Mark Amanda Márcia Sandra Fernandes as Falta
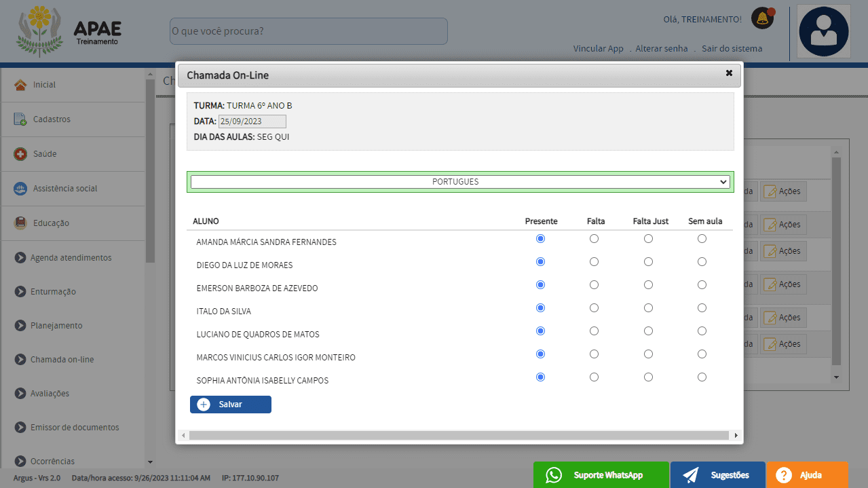Viewport: 868px width, 488px height. (x=594, y=239)
